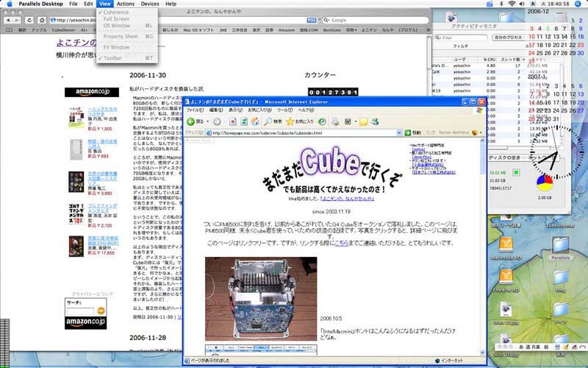Click the Spotlight icon in menu bar
Screen dimensions: 588x368
tap(578, 4)
